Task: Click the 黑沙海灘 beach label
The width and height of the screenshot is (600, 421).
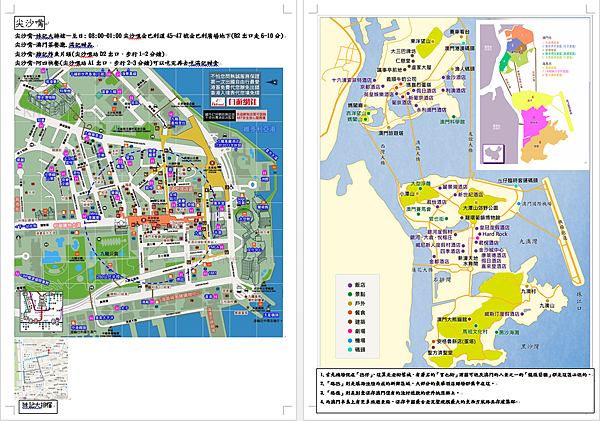Action: pyautogui.click(x=509, y=332)
